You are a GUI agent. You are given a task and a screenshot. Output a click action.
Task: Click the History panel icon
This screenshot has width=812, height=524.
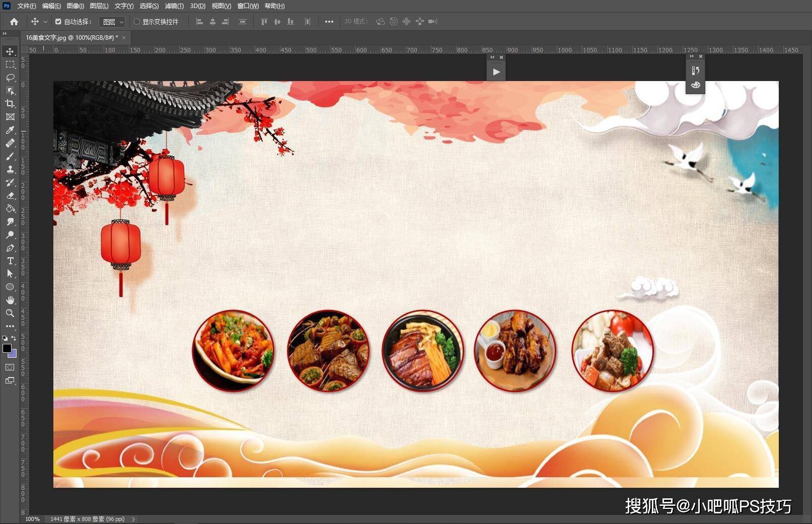pos(695,70)
